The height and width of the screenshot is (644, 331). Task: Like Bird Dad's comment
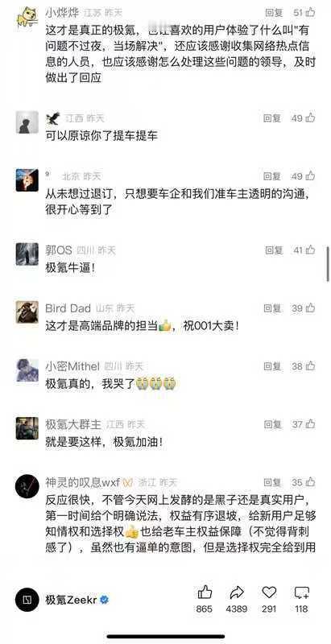[311, 308]
